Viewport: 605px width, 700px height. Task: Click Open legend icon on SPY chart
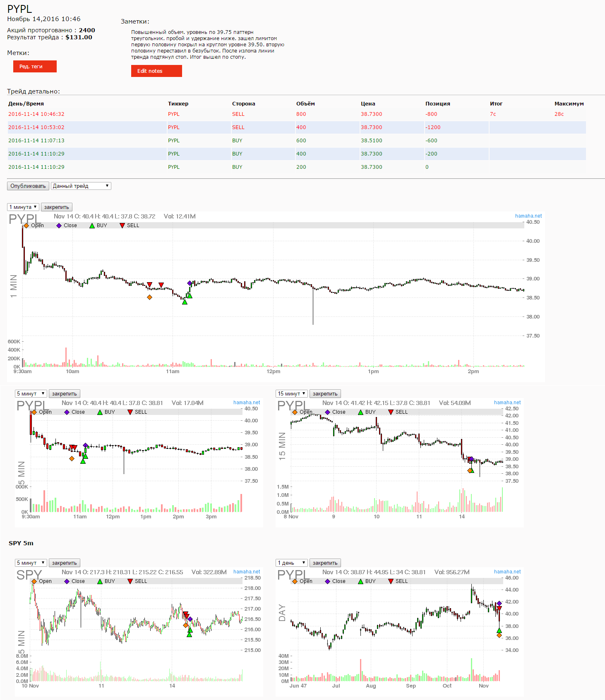(34, 581)
